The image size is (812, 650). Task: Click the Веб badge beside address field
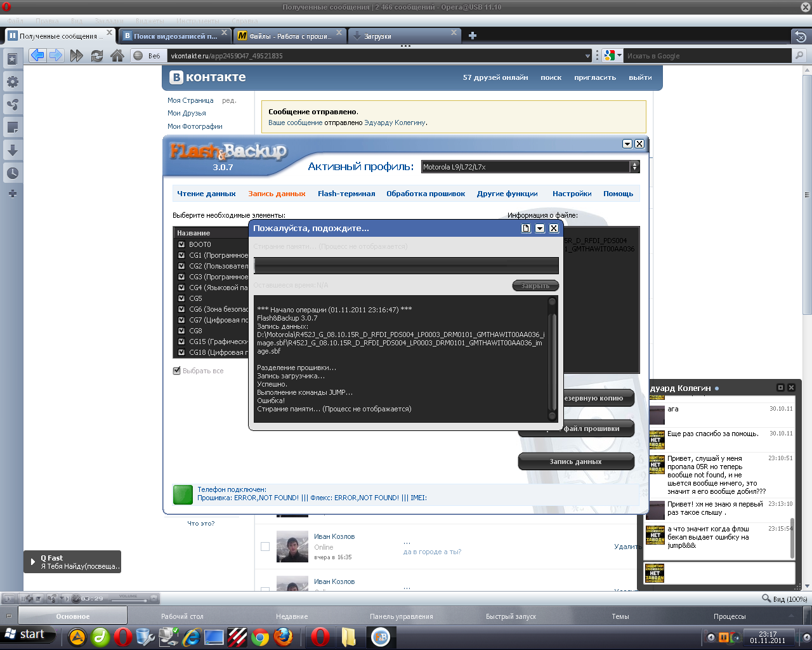tap(148, 56)
